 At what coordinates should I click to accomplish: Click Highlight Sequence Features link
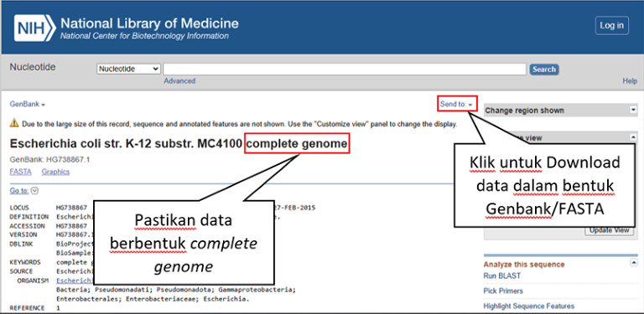click(529, 306)
